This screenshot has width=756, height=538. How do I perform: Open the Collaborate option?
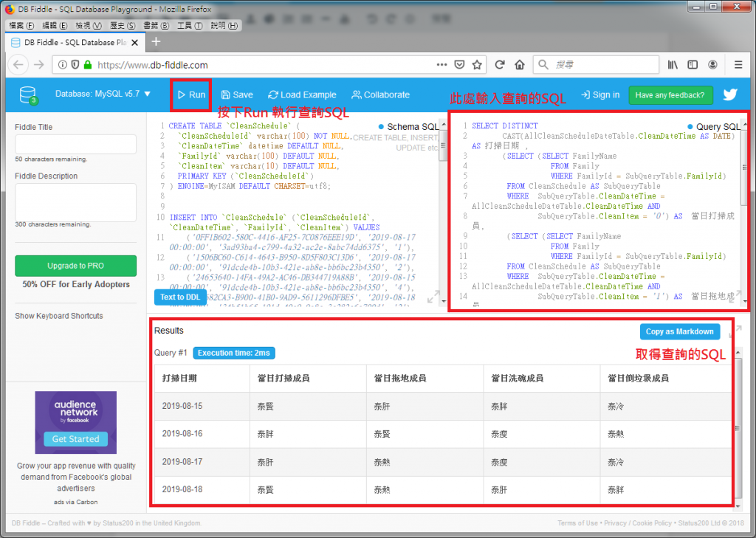(380, 95)
